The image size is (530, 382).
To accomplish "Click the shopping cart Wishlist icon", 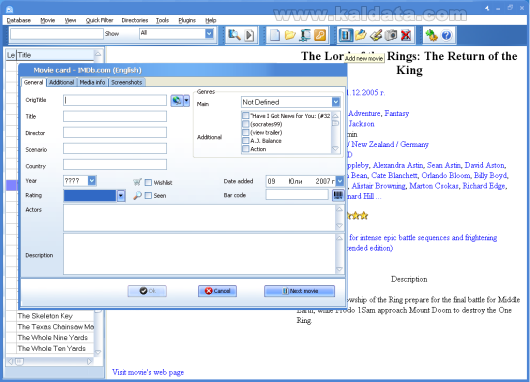I will point(137,182).
